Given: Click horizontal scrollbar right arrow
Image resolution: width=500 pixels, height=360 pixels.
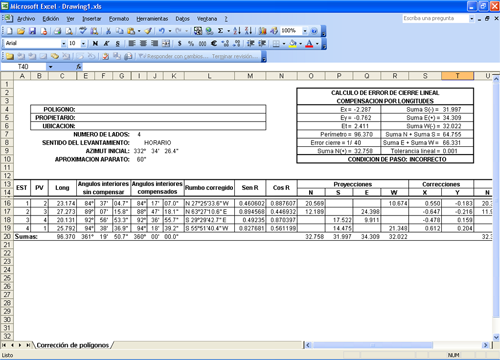Looking at the screenshot, I should tap(486, 345).
